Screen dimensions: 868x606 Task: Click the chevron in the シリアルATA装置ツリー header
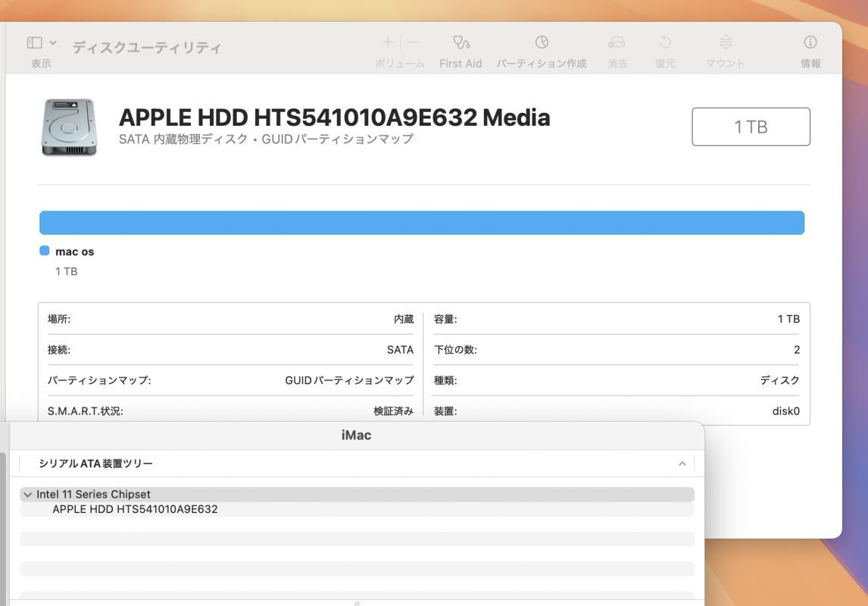(682, 464)
